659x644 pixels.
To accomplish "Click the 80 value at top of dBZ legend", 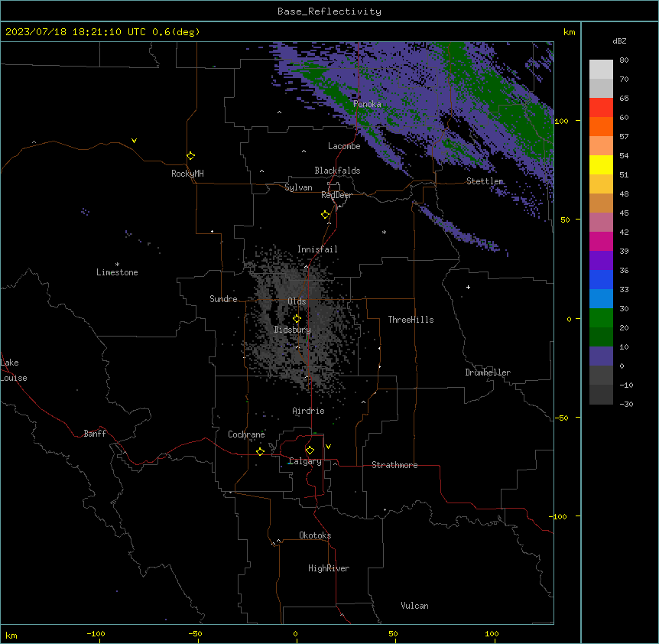I will (624, 60).
